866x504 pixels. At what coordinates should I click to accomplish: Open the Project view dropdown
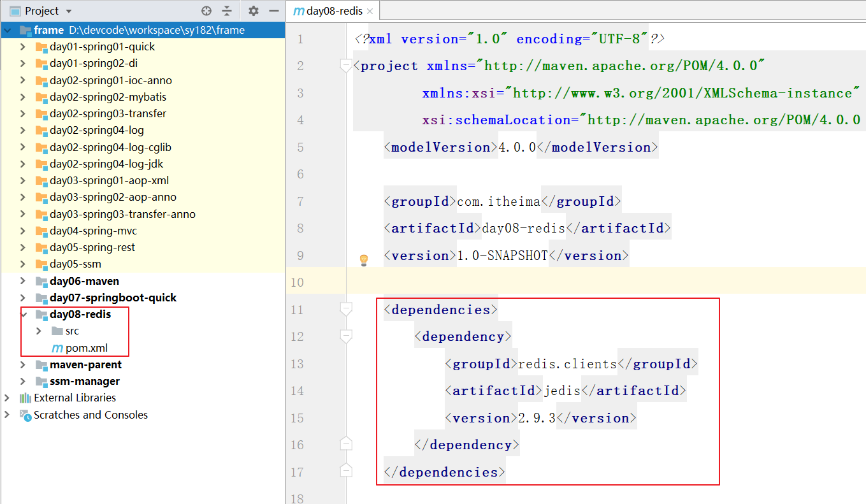click(69, 11)
